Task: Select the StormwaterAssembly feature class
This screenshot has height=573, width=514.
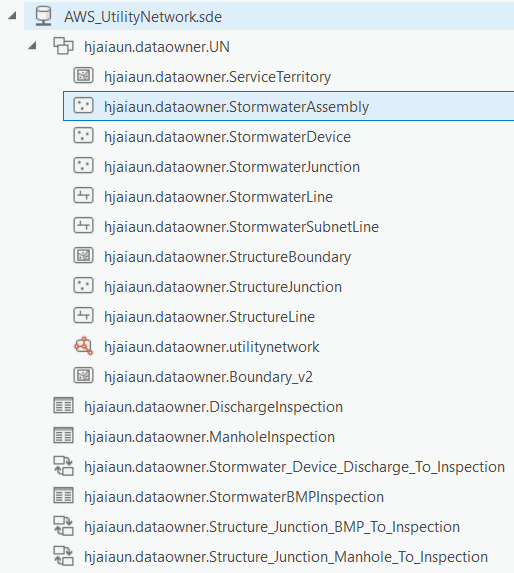Action: 288,106
